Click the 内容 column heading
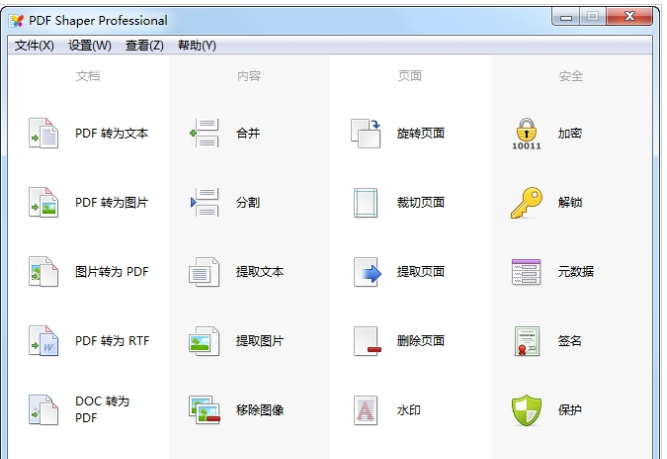Screen dimensions: 667x459 coord(249,76)
